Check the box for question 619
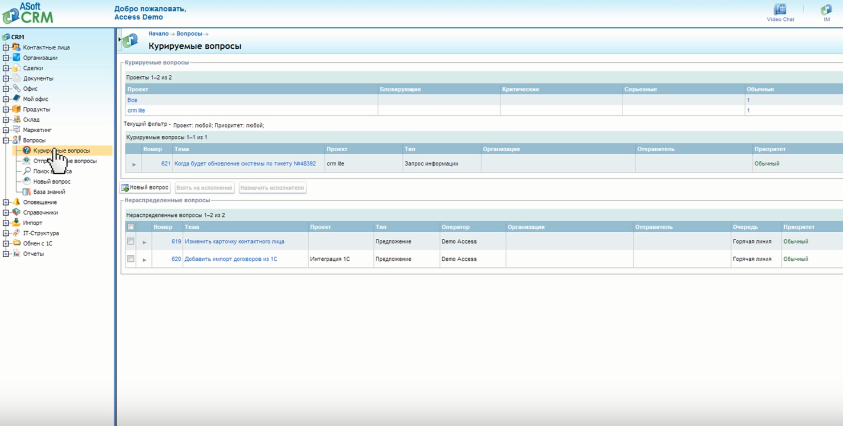This screenshot has height=426, width=843. pos(130,241)
